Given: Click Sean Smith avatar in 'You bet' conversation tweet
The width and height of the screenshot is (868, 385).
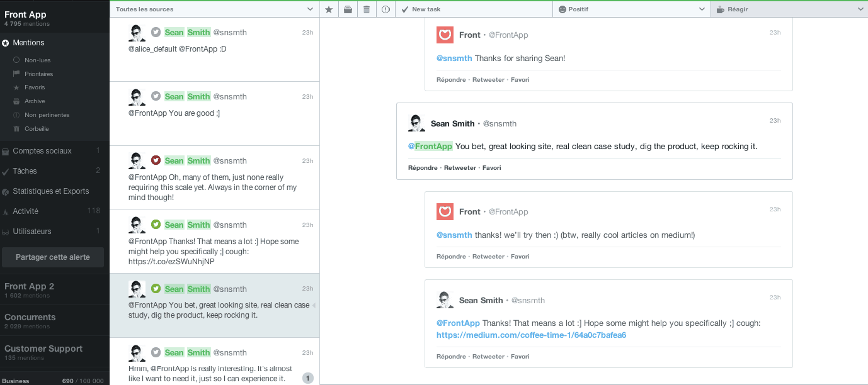Looking at the screenshot, I should 416,123.
